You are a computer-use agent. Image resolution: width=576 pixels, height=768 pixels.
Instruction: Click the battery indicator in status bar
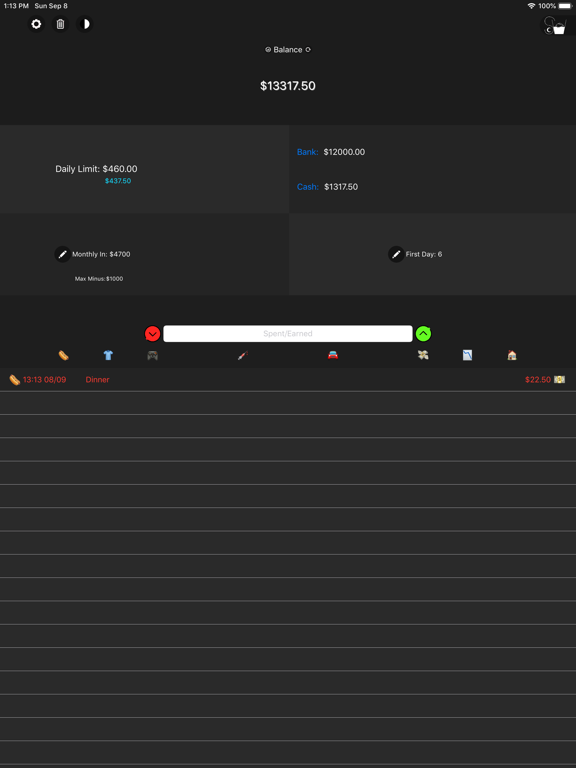click(x=565, y=6)
